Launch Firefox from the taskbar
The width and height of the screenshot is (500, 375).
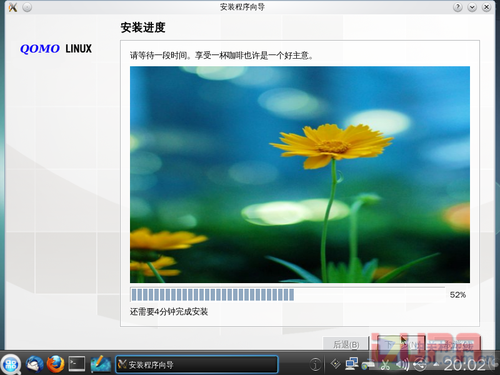pyautogui.click(x=55, y=364)
